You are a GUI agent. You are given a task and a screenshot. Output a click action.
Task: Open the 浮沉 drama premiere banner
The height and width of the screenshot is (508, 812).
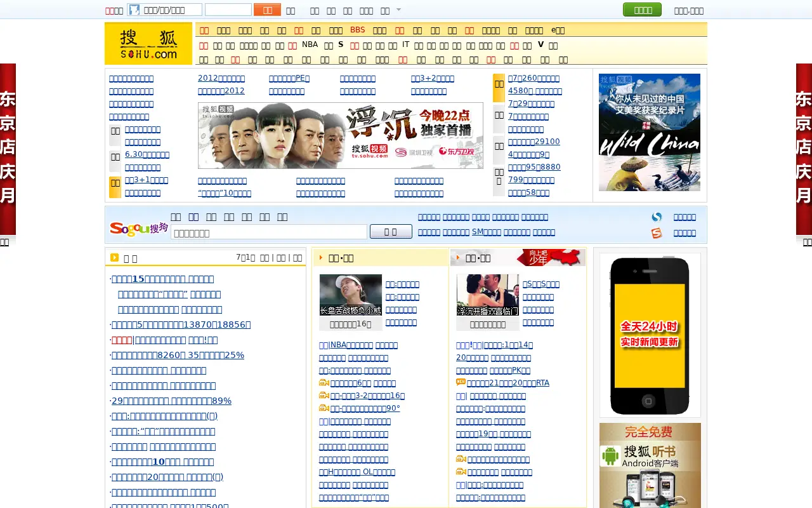pos(341,135)
